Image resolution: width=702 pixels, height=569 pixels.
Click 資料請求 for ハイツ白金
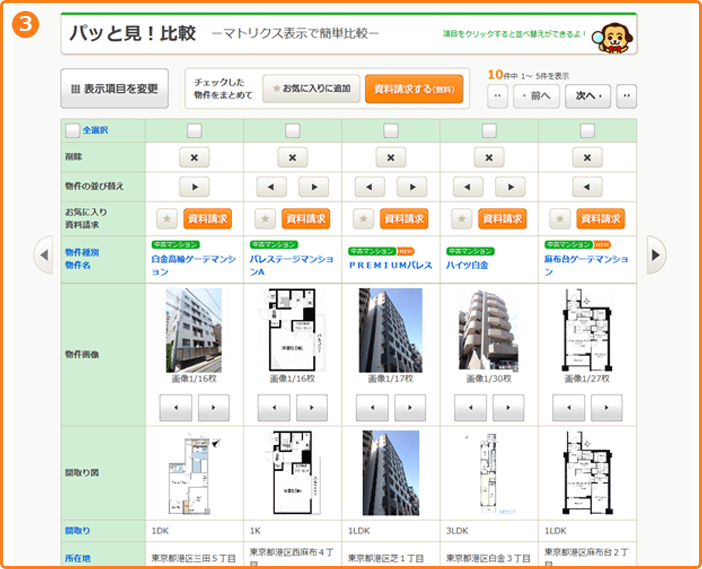tap(502, 219)
